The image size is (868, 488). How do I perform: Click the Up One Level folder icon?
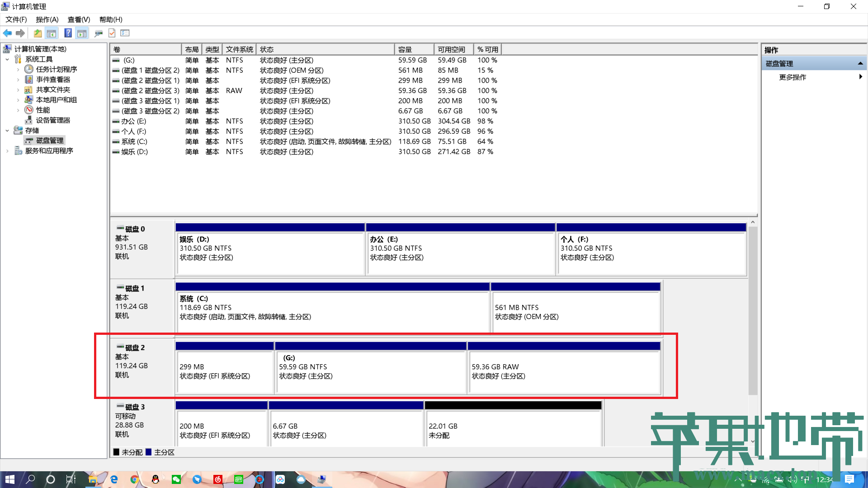pos(38,33)
